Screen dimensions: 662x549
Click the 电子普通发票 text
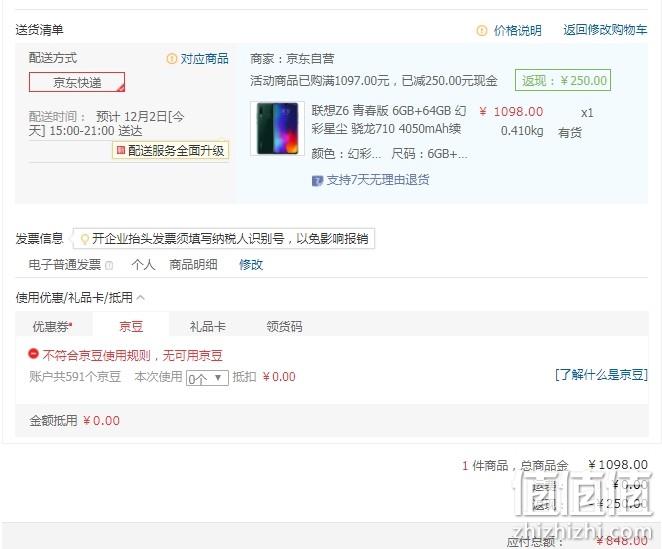[x=65, y=265]
